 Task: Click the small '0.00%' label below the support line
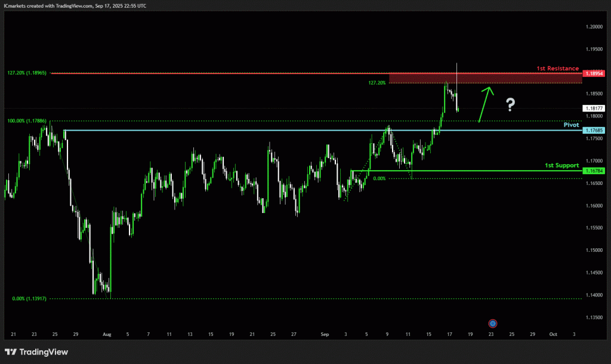click(x=379, y=178)
